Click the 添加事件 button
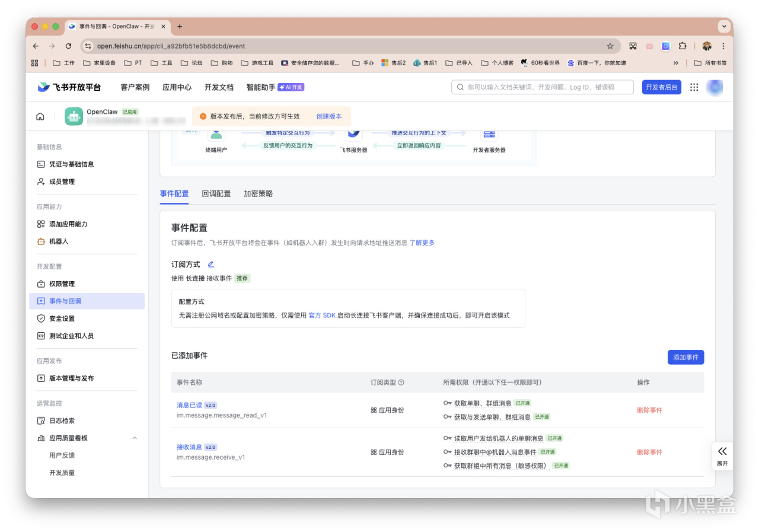 [x=685, y=358]
